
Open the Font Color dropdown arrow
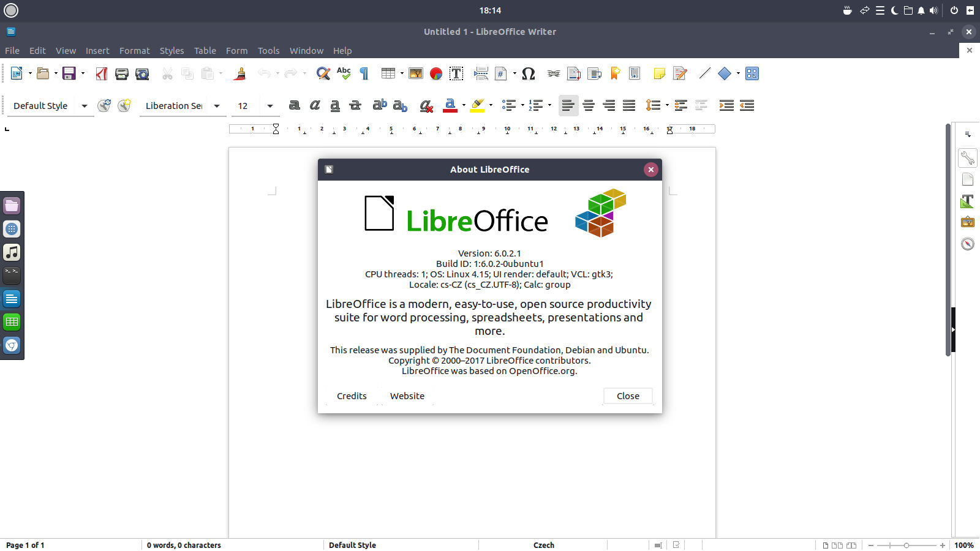(464, 105)
